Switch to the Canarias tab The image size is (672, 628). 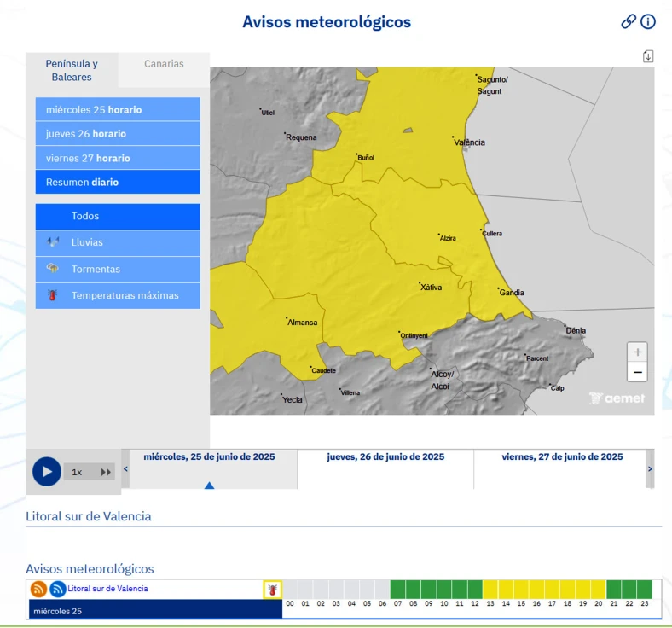tap(164, 64)
